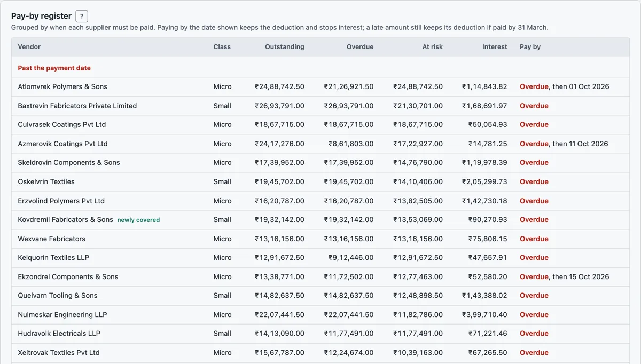Click at risk amount ₹12,48,898.50
Screen dimensions: 641x364
click(418, 295)
